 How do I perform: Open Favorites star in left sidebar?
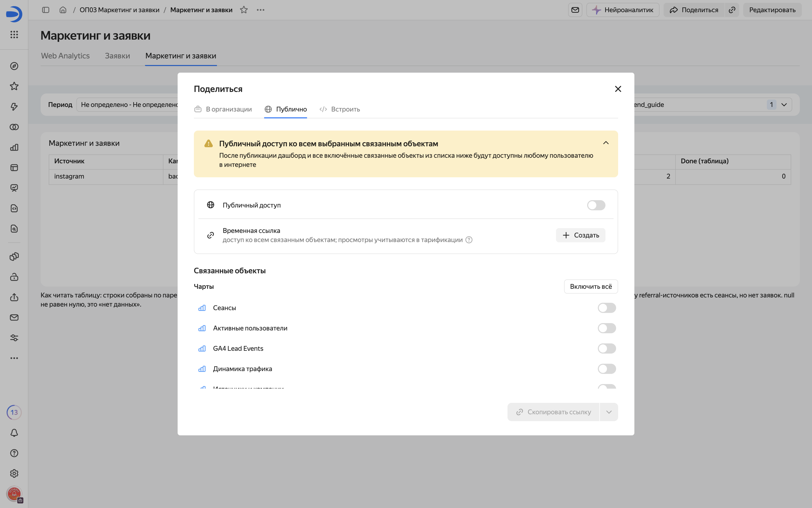click(x=14, y=86)
